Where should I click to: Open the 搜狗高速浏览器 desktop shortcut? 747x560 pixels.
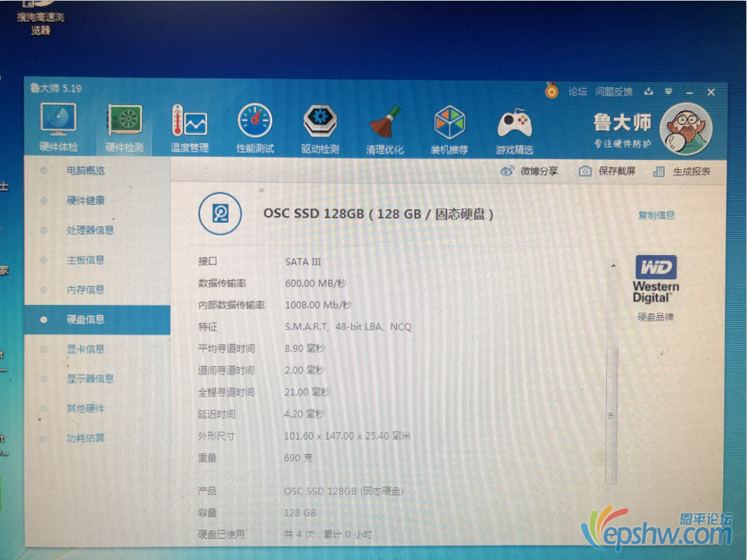[x=41, y=18]
